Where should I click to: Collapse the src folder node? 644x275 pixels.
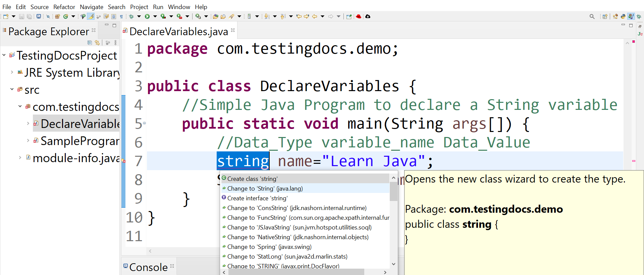pos(12,89)
